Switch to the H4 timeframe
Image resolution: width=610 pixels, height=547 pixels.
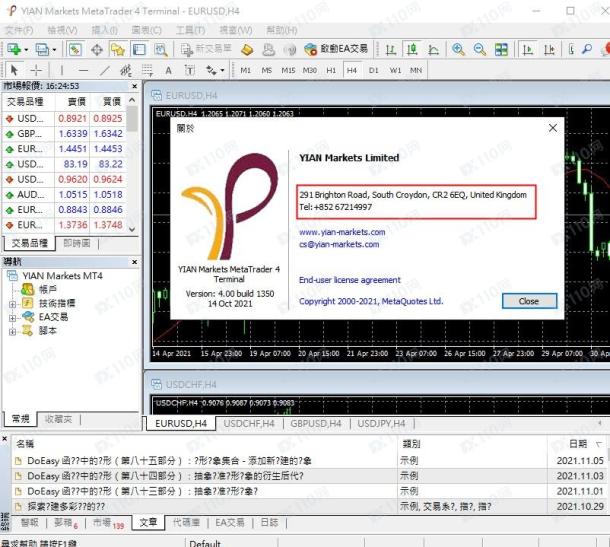352,70
